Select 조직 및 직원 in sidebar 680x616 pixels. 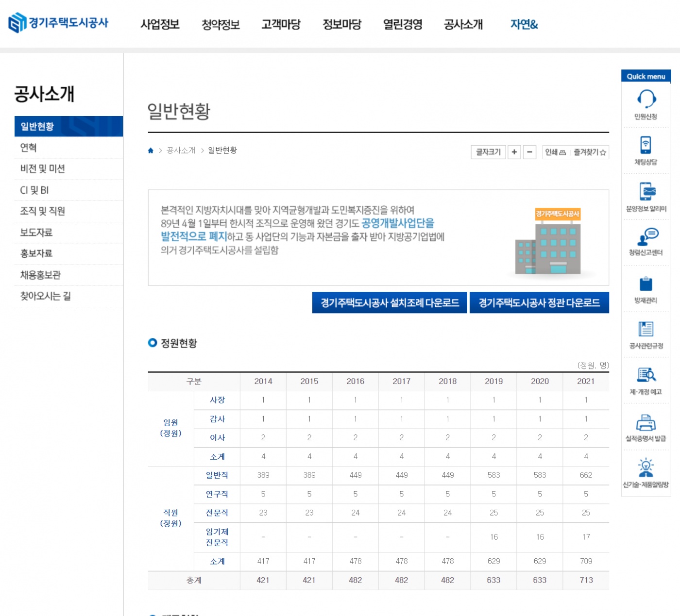click(43, 211)
